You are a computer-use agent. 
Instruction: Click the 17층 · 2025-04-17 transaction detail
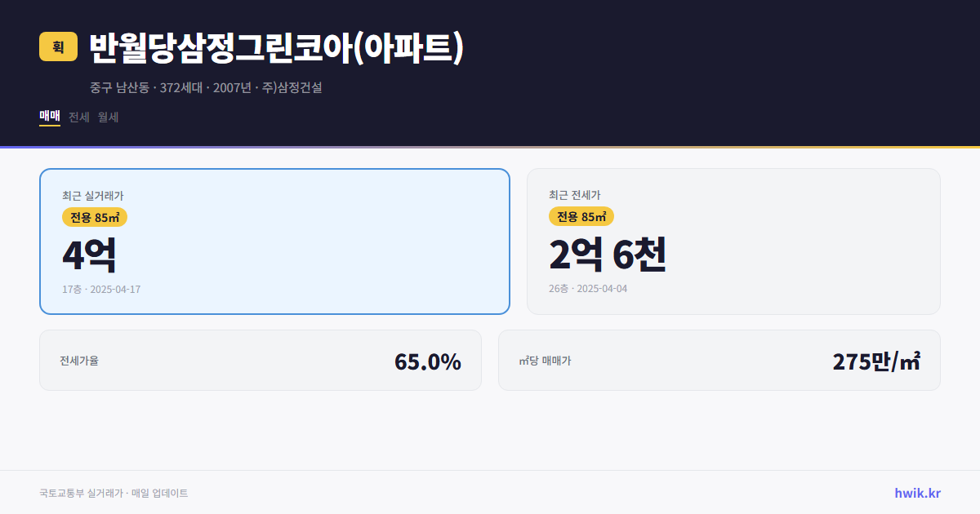coord(102,288)
